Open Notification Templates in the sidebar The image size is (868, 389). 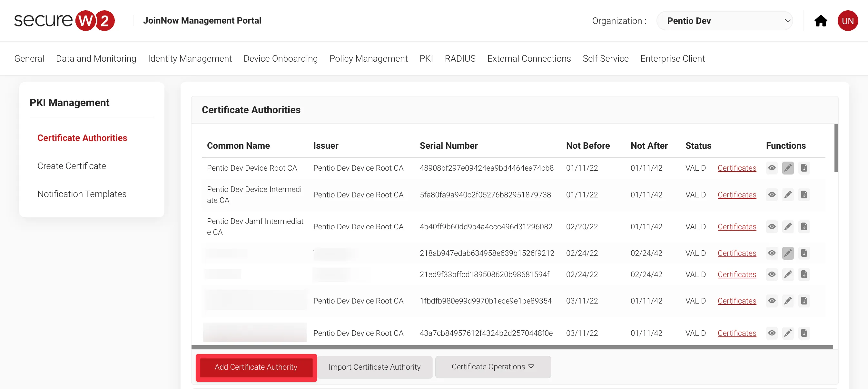[x=82, y=194]
